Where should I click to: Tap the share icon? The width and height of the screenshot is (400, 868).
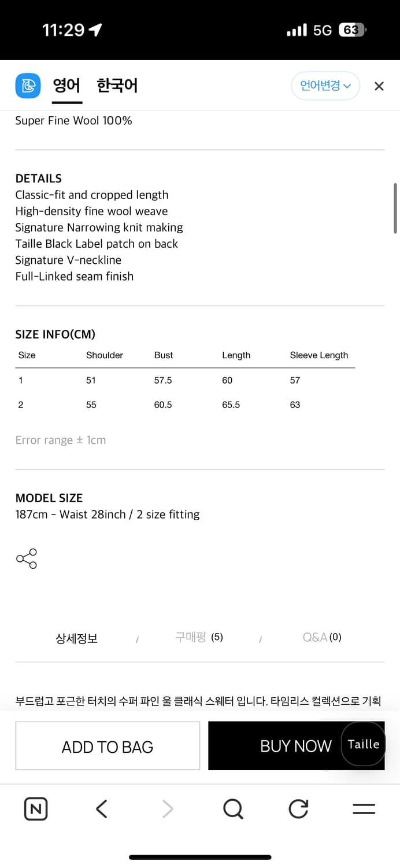(27, 558)
